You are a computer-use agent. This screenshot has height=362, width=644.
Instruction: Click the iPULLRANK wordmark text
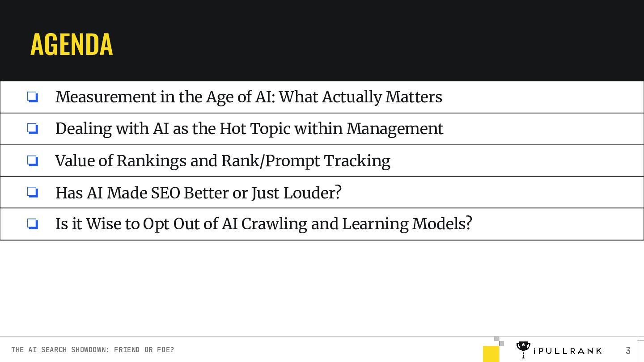(x=568, y=351)
